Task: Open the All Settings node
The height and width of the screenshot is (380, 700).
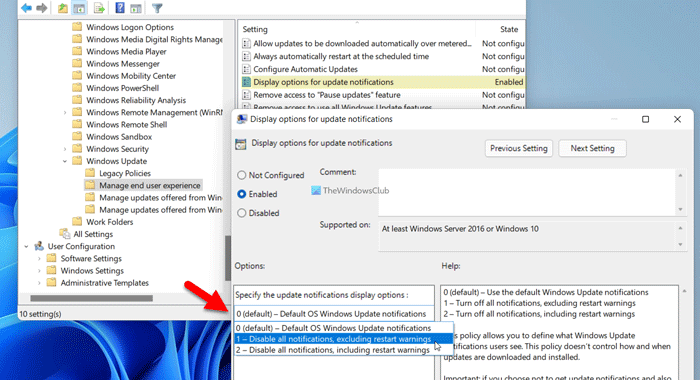Action: click(x=93, y=234)
